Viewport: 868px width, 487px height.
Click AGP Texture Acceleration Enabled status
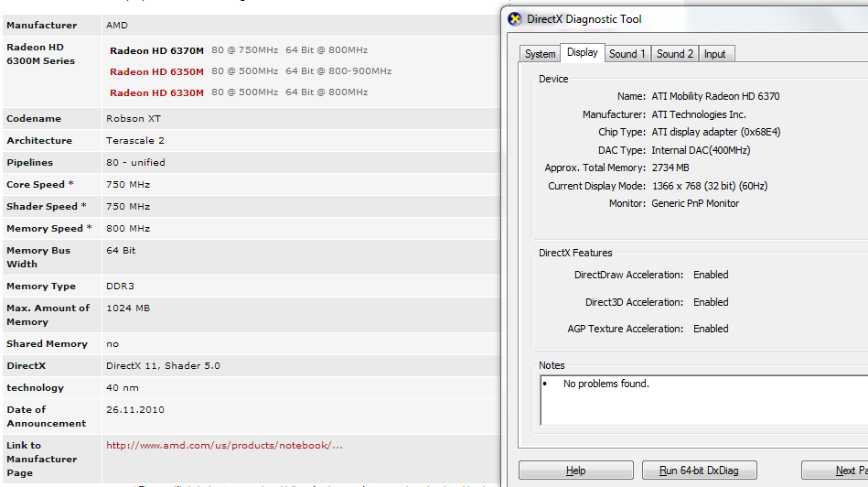711,329
